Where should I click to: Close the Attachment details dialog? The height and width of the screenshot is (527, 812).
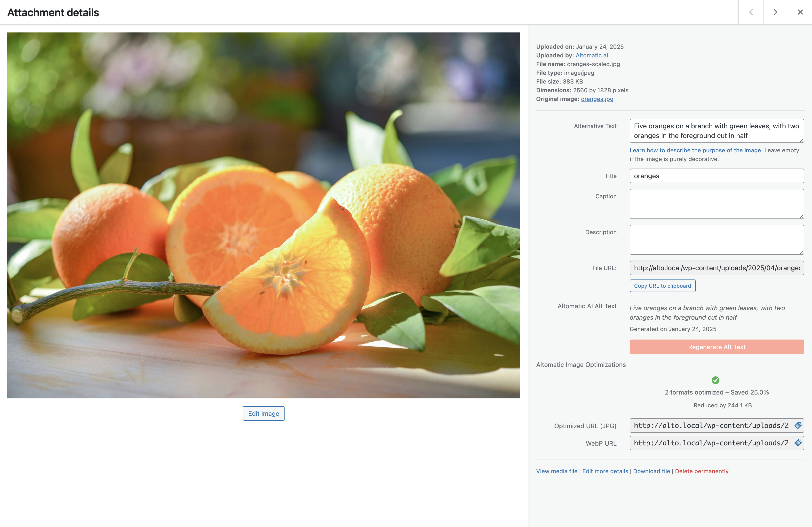800,12
